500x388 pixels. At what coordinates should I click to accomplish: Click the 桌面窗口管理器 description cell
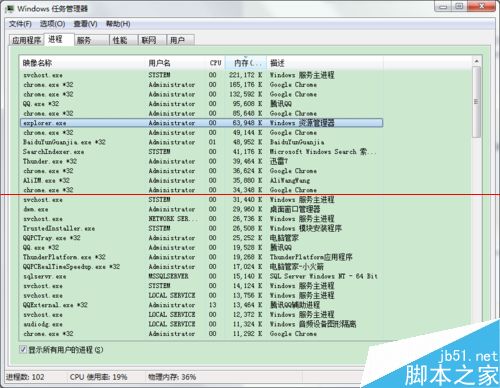[295, 209]
